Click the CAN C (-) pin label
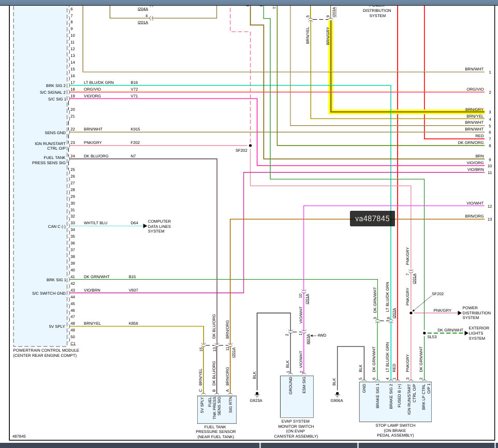Screen dimensions: 498x448 click(56, 226)
